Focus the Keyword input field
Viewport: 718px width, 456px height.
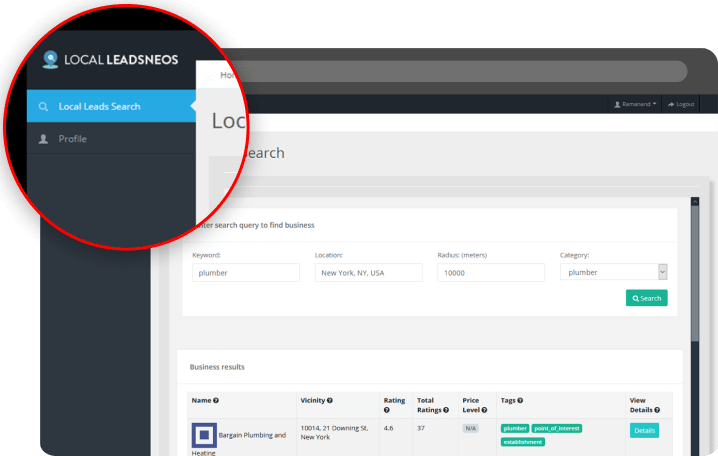246,272
